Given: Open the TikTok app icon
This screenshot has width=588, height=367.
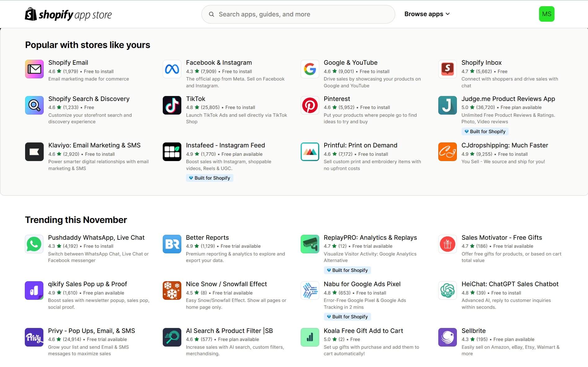Looking at the screenshot, I should coord(172,105).
